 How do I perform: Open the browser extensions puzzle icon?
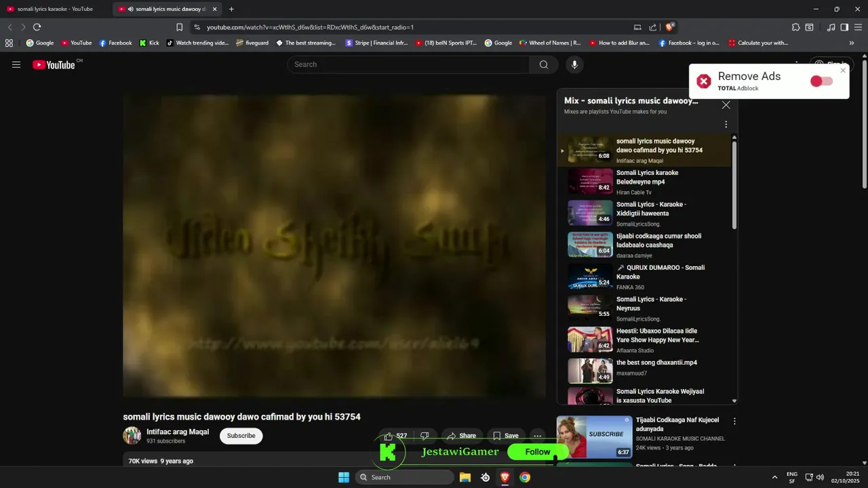tap(795, 27)
